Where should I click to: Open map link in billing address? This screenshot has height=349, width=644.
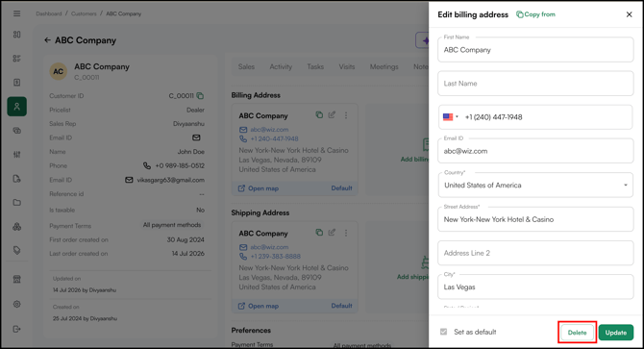pos(259,188)
